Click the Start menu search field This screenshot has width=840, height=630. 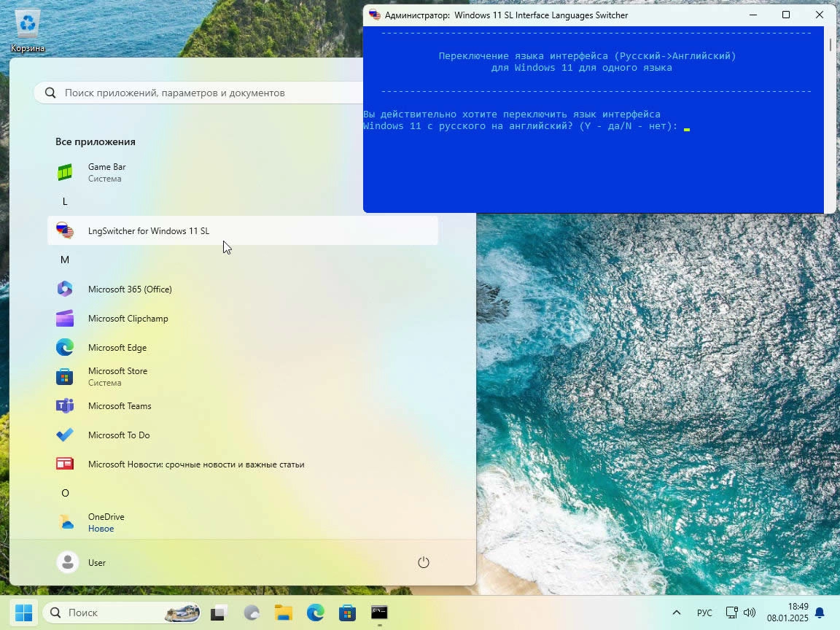point(199,93)
